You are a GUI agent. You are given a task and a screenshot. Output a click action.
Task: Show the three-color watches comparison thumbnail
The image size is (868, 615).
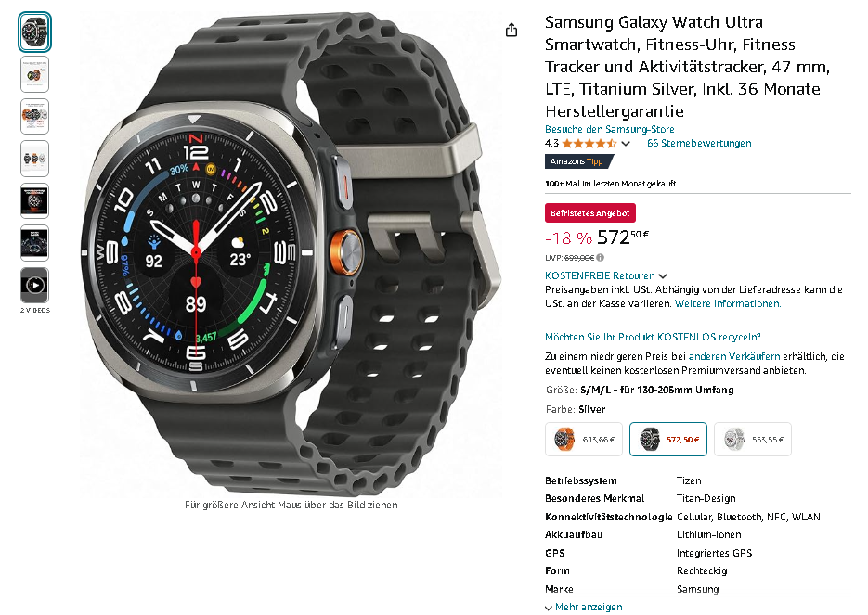[35, 159]
